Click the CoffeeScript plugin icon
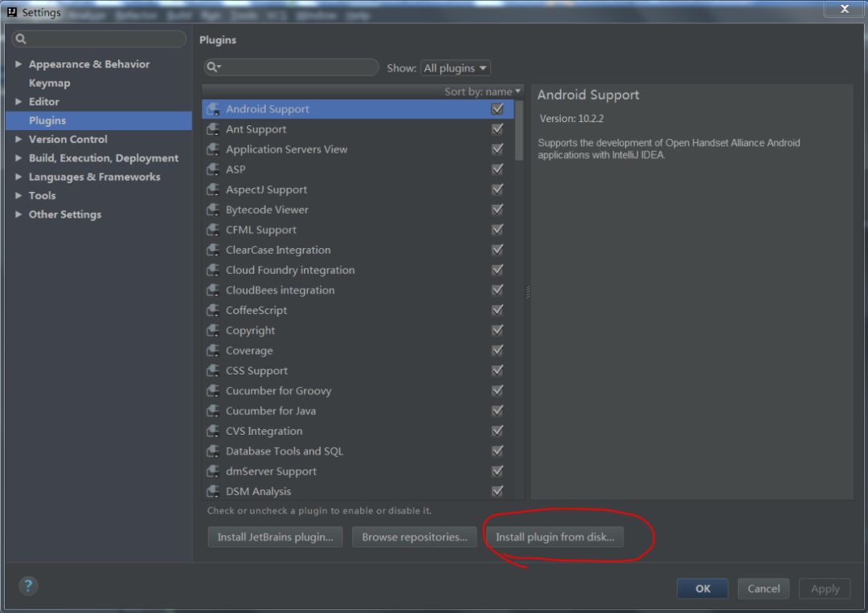Image resolution: width=868 pixels, height=613 pixels. pyautogui.click(x=212, y=310)
